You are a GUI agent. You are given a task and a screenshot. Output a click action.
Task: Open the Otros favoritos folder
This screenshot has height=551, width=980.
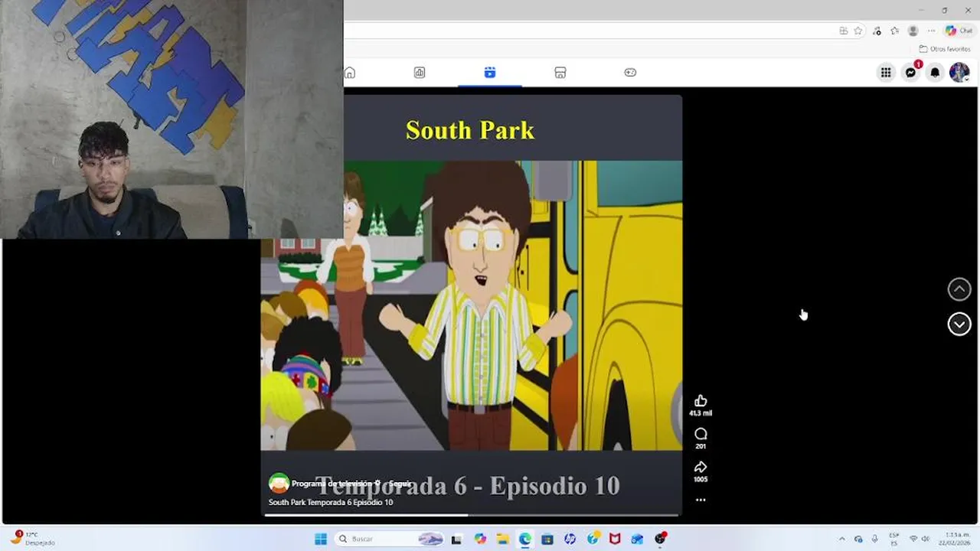[x=945, y=49]
